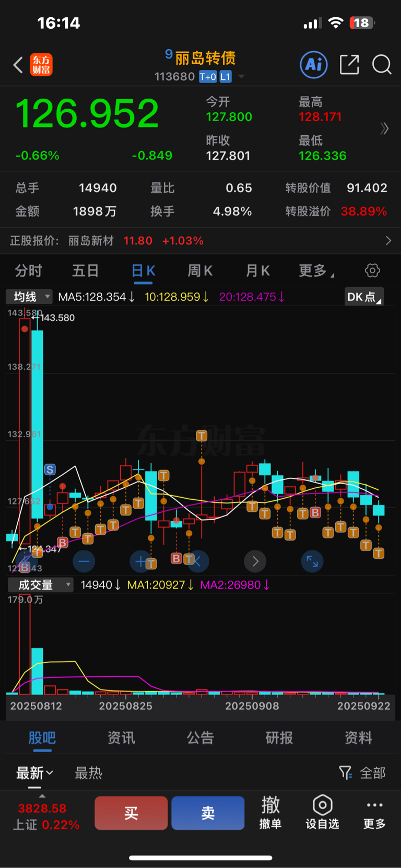Image resolution: width=401 pixels, height=868 pixels.
Task: Tap the 20:128.475 moving average label
Action: click(x=252, y=297)
